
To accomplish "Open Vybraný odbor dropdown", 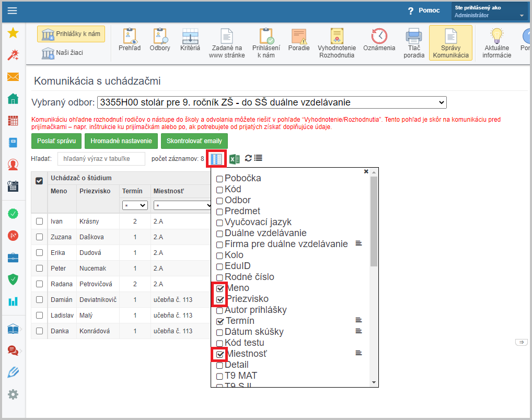I will [272, 102].
